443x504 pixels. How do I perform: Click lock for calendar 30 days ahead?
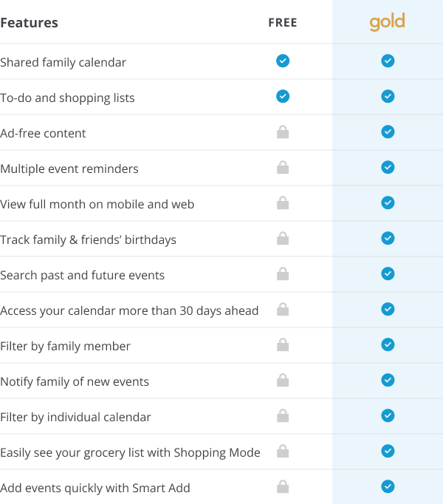click(283, 309)
